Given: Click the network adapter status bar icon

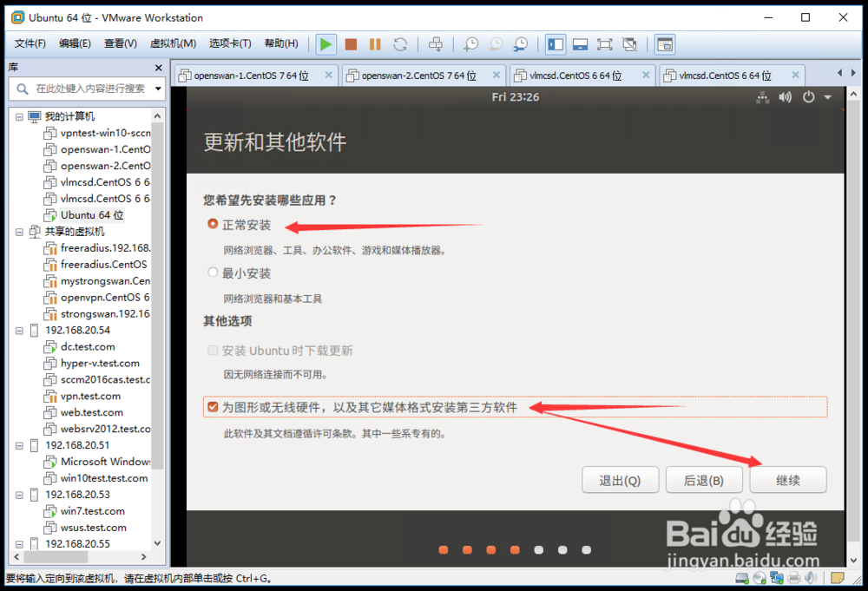Looking at the screenshot, I should (777, 578).
